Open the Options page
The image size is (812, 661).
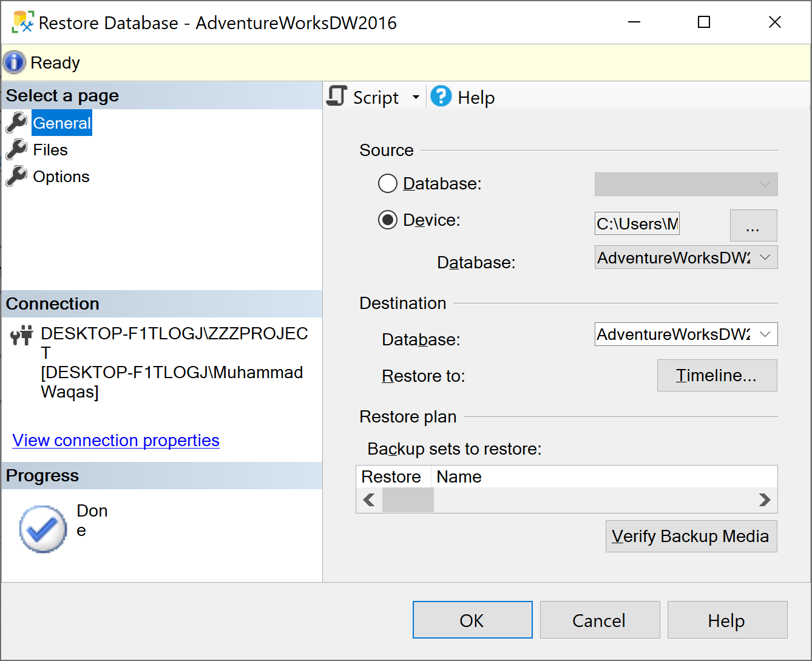(61, 177)
